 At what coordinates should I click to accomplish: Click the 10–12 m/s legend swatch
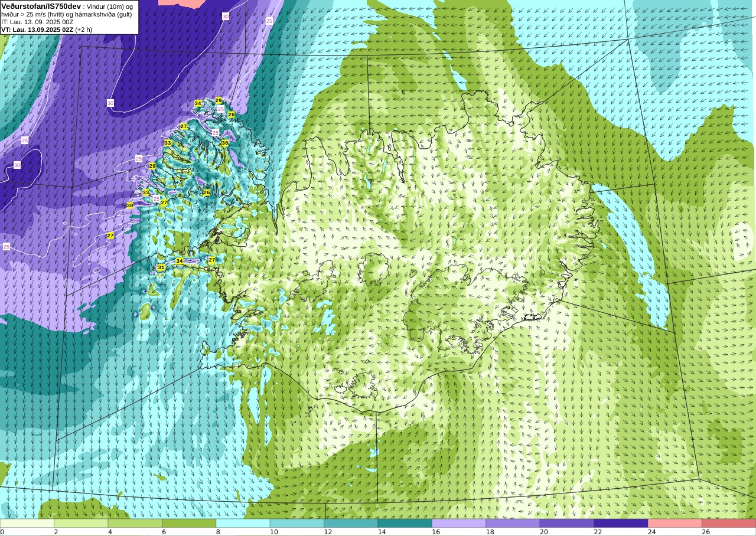tap(297, 523)
